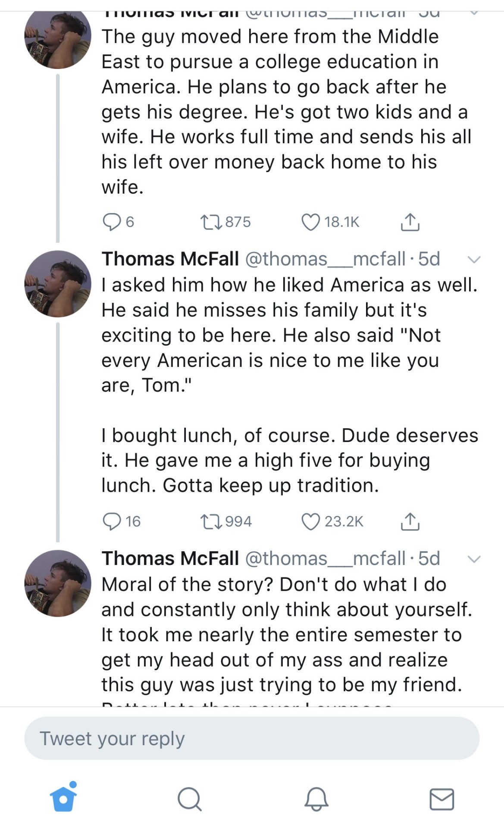Open replies on tweet with 16 comments
The height and width of the screenshot is (828, 504).
[111, 521]
